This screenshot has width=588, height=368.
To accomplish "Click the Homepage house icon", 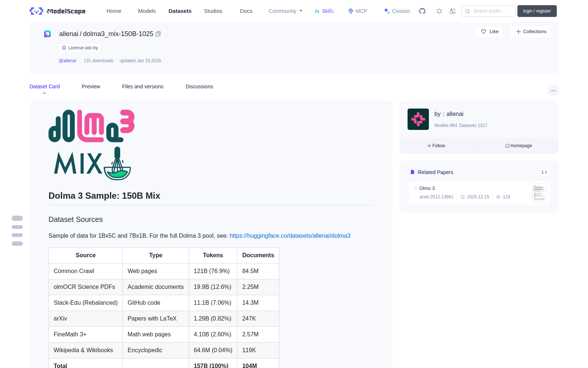I will 508,146.
